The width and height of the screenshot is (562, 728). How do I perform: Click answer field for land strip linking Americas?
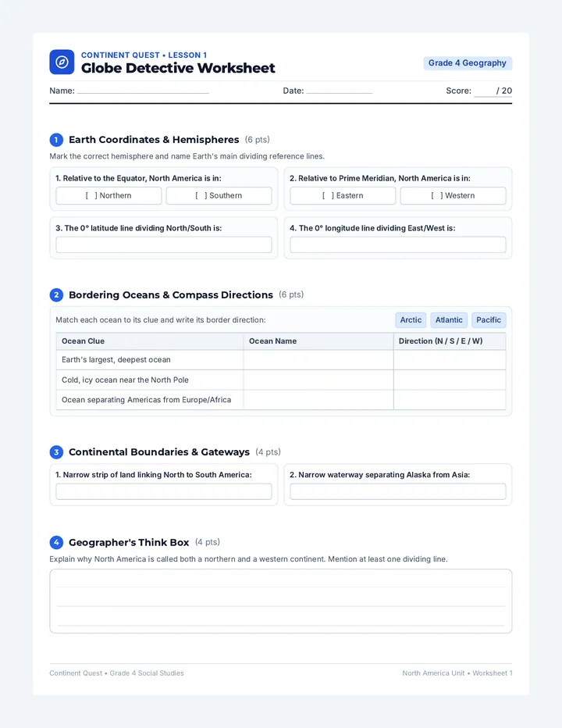pyautogui.click(x=164, y=491)
